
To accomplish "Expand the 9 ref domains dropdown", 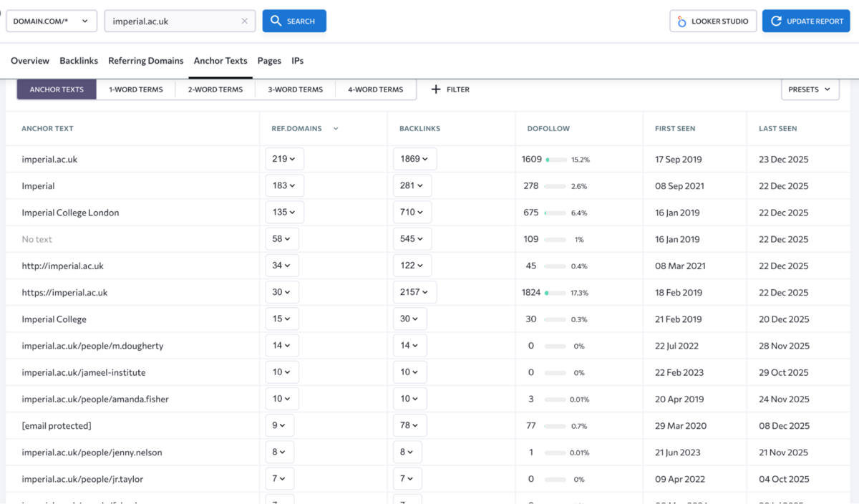I will click(279, 425).
